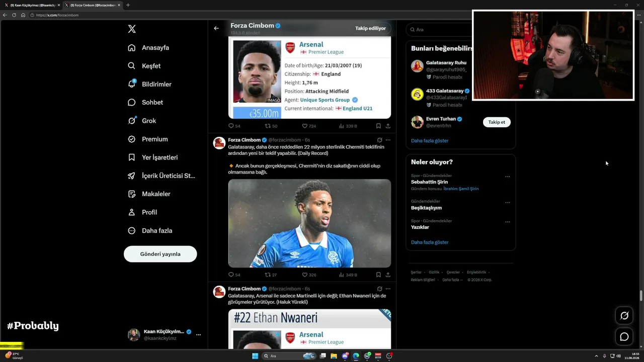Open Makaleler articles

[149, 194]
